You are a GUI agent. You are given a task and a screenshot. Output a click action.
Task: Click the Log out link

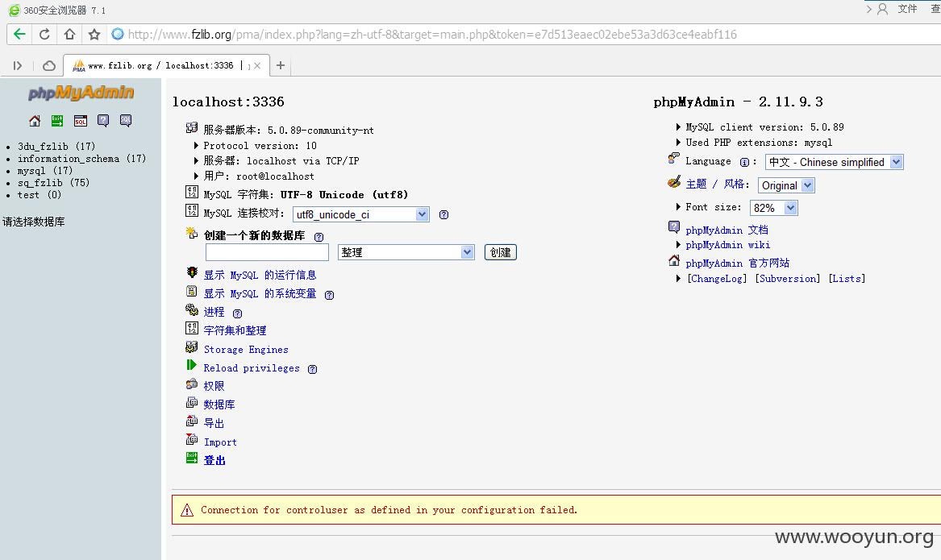214,461
